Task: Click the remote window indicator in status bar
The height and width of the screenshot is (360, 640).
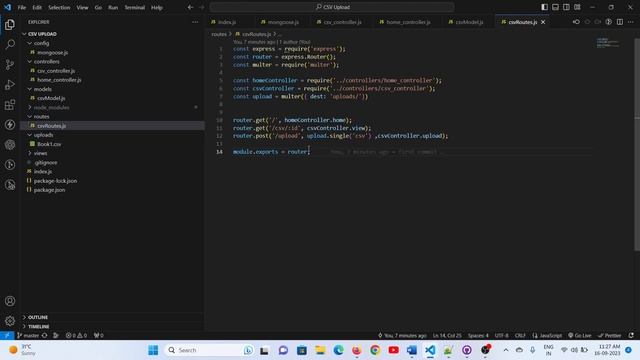Action: (7, 336)
